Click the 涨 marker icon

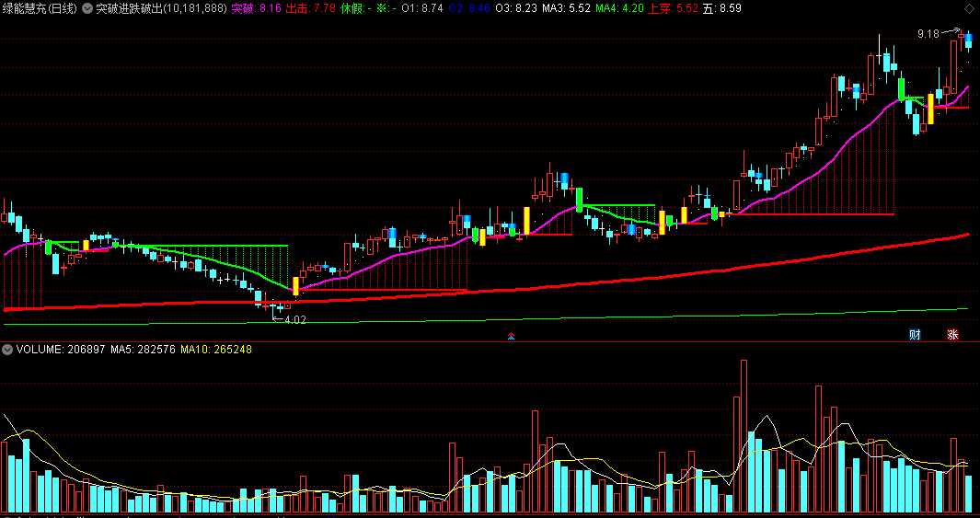(x=951, y=334)
